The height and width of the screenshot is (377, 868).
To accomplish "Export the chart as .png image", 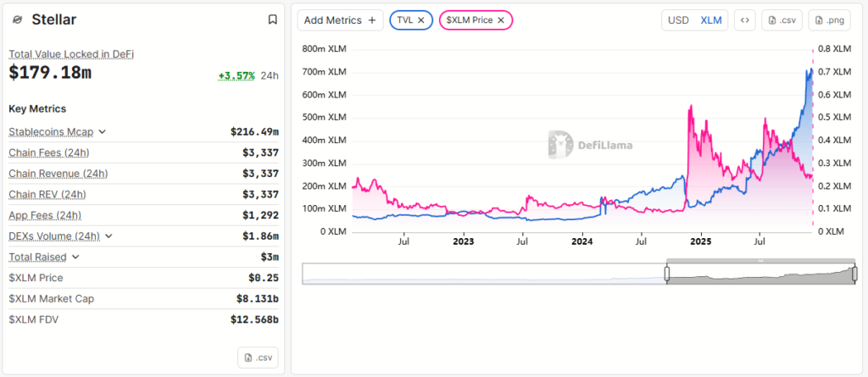I will click(x=829, y=20).
